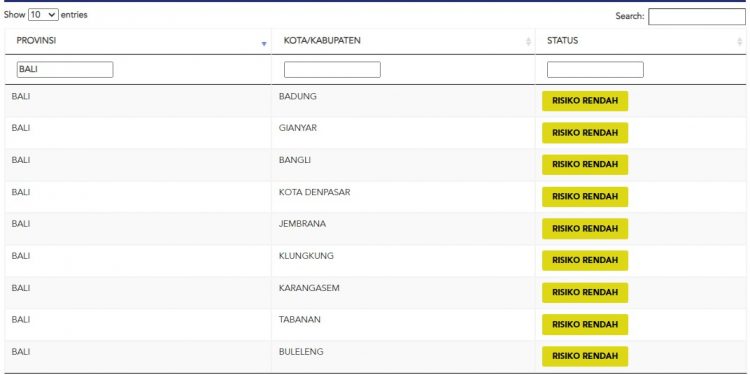Click RISIKO RENDAH badge for KLUNGKUNG
The image size is (750, 375).
pos(585,260)
